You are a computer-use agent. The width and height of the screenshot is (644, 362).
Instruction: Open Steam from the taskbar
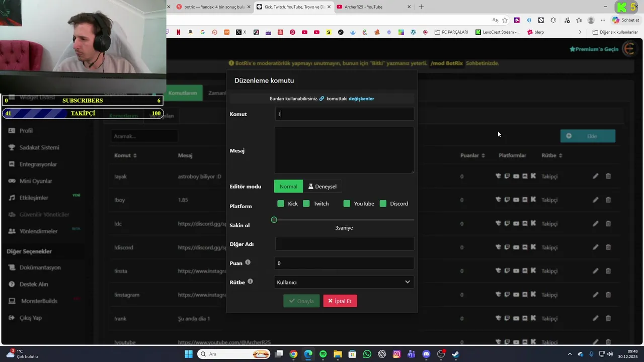[455, 354]
